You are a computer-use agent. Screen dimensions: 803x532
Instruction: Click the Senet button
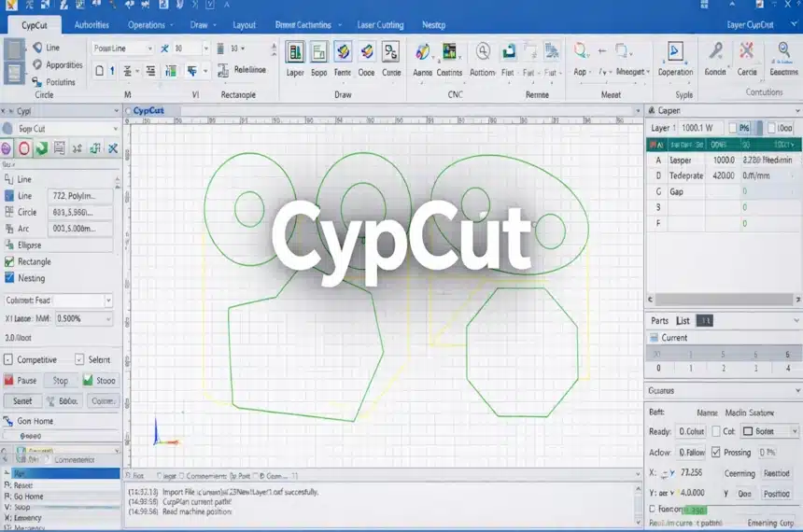pyautogui.click(x=22, y=401)
